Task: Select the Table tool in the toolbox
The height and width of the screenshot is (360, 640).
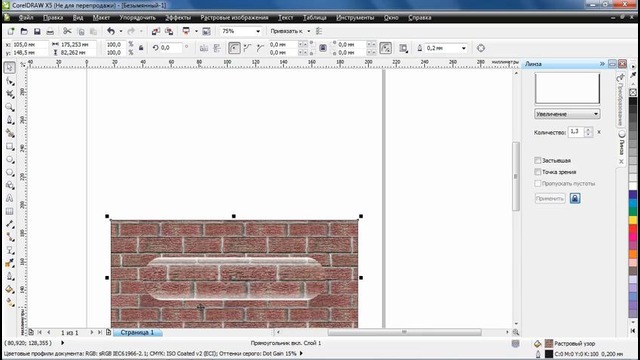Action: tap(10, 211)
